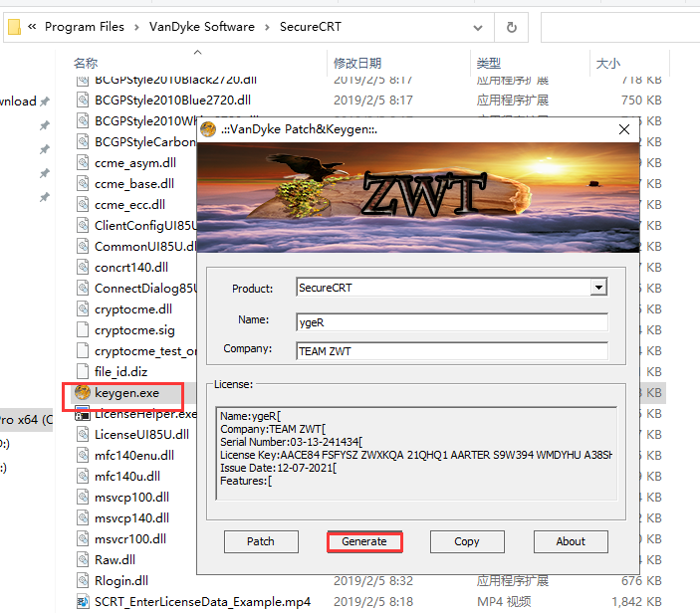Expand the hidden breadcrumb path chevron
This screenshot has height=613, width=700.
pyautogui.click(x=33, y=28)
